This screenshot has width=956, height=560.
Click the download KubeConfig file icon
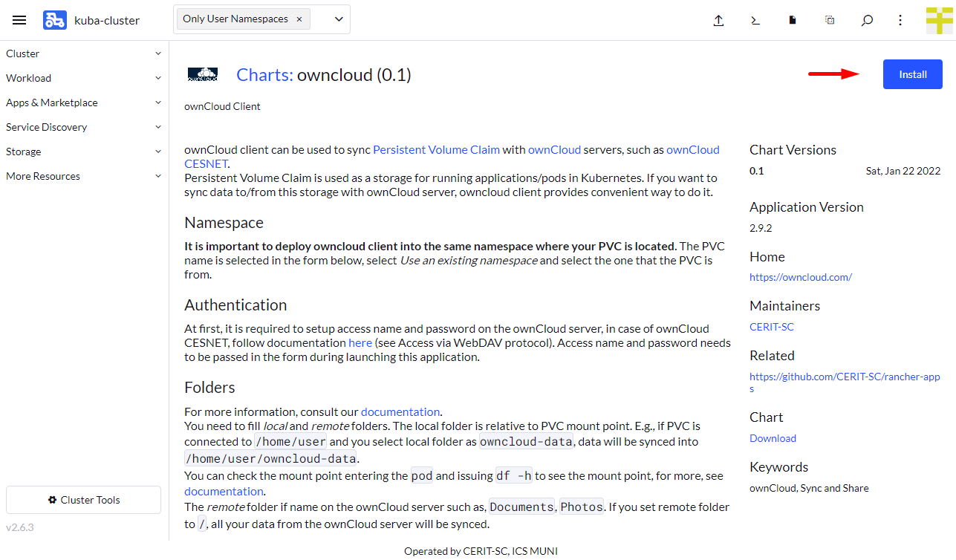pos(793,20)
